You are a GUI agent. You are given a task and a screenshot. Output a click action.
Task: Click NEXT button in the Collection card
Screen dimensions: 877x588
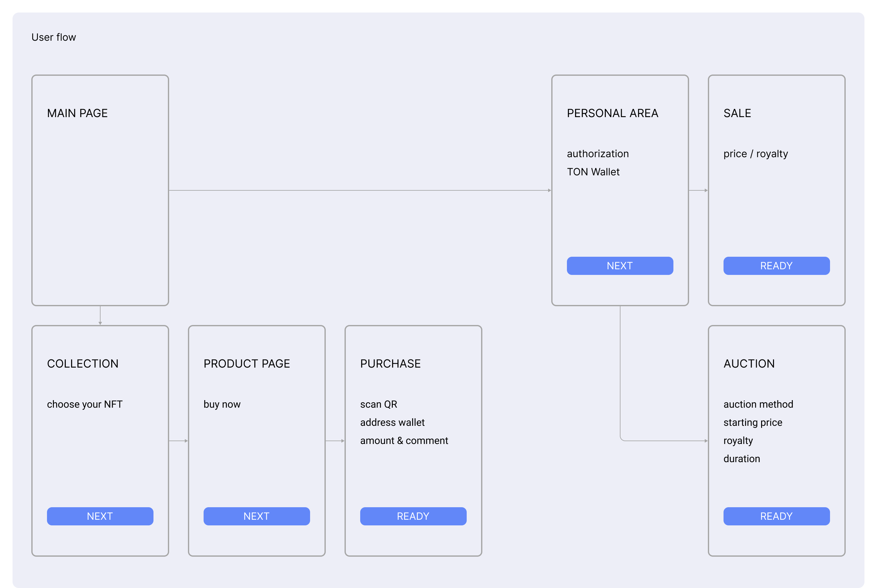(100, 516)
